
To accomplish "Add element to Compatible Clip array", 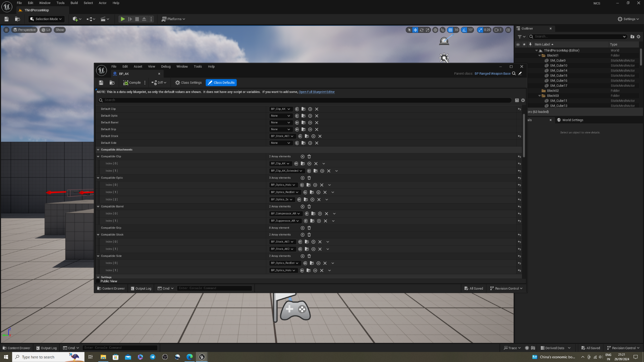I will 303,157.
